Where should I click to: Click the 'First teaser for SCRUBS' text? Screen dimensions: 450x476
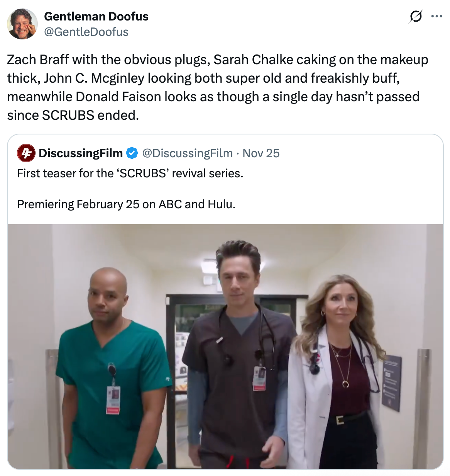tap(130, 173)
